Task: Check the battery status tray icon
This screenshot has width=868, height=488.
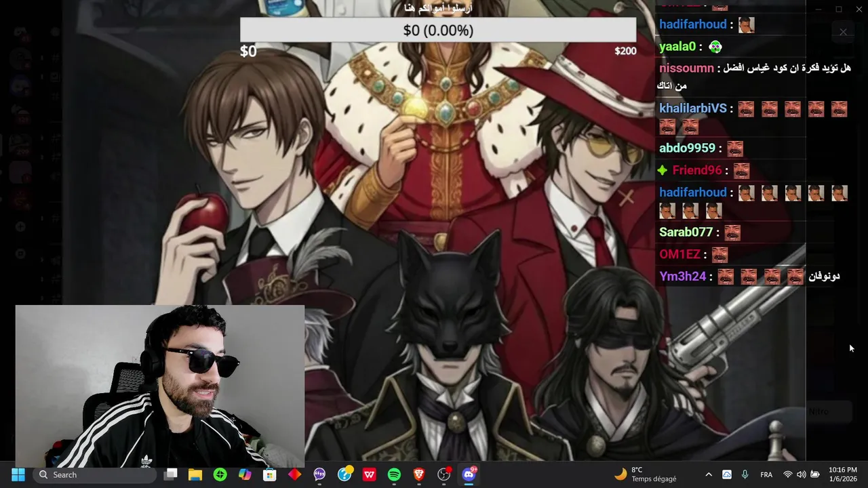Action: [x=815, y=474]
